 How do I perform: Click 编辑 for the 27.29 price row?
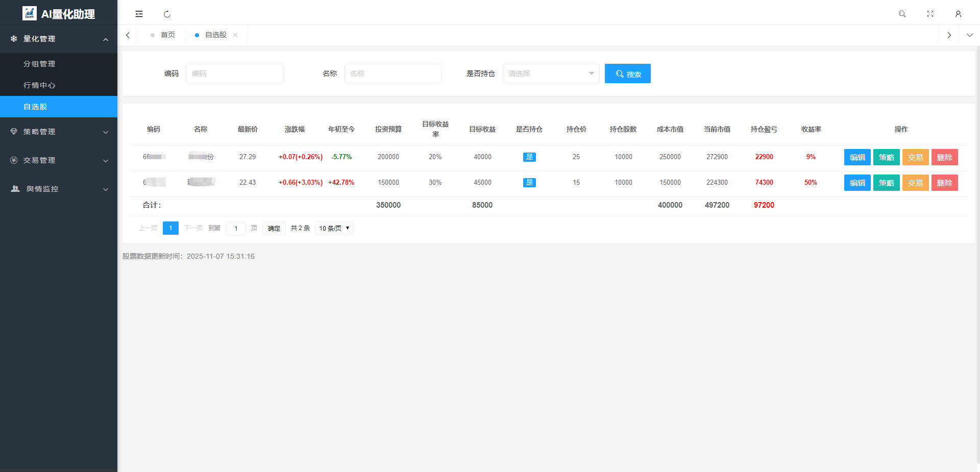click(857, 157)
